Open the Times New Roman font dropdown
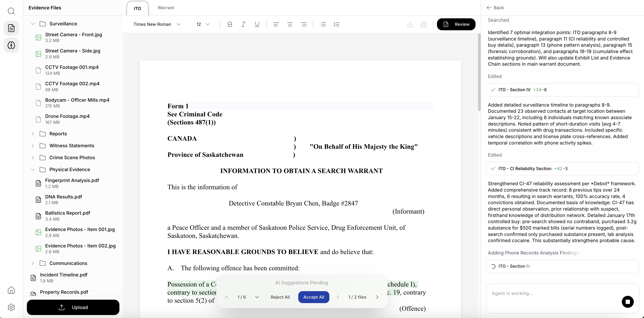This screenshot has width=644, height=318. [157, 24]
